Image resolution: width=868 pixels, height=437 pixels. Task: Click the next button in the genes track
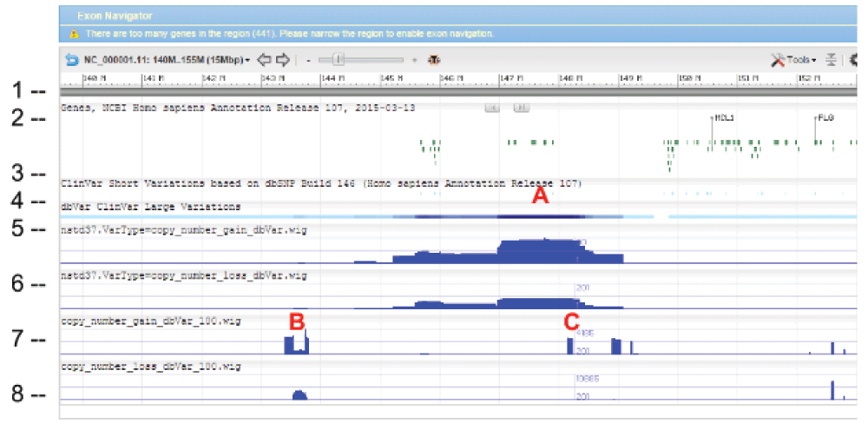[521, 108]
